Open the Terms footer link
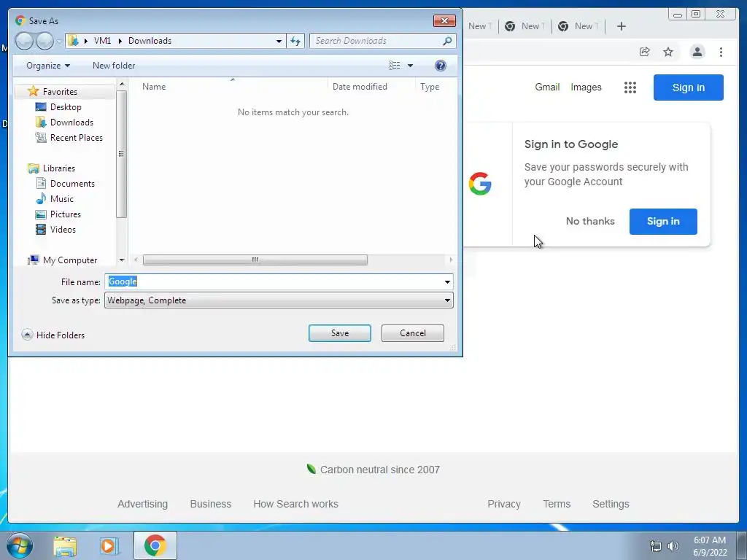 557,504
